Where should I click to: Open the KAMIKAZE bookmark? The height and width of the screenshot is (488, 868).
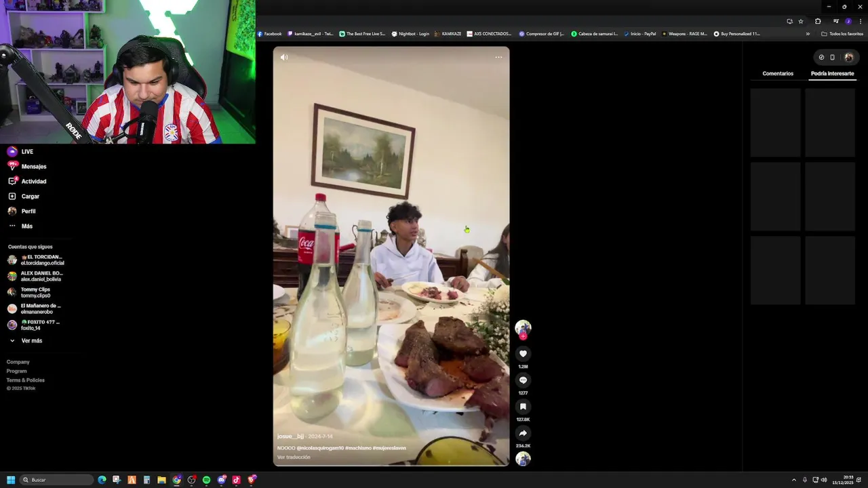(x=448, y=34)
